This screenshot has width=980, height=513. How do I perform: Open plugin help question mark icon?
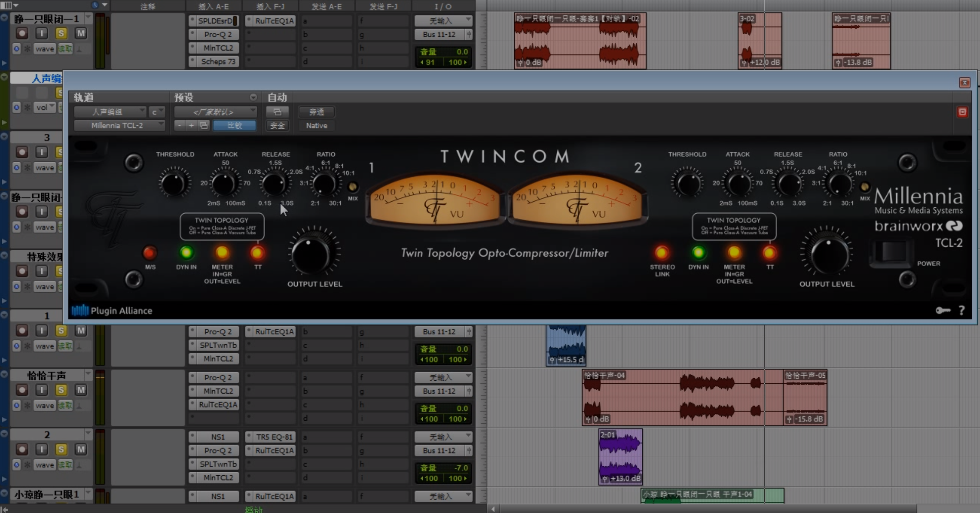click(x=962, y=310)
